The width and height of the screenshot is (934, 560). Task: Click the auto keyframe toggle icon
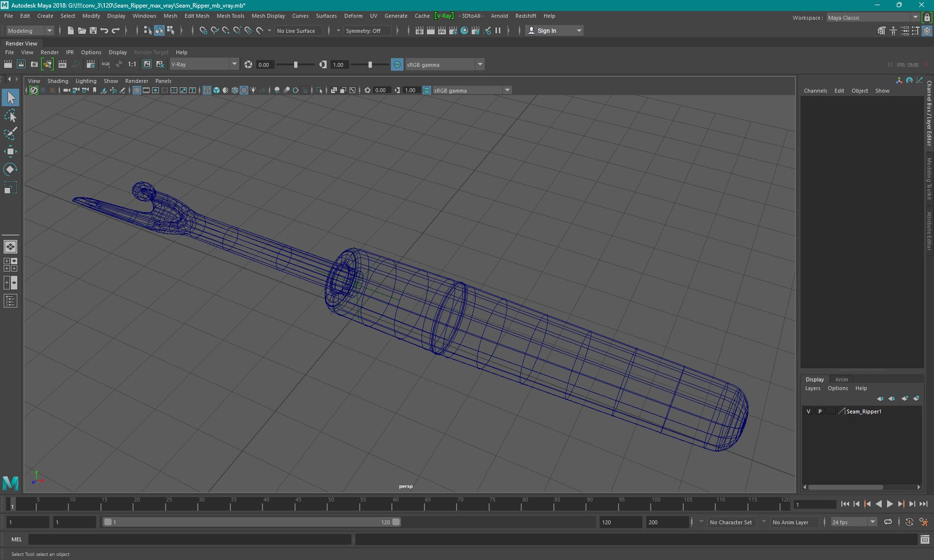pos(909,522)
